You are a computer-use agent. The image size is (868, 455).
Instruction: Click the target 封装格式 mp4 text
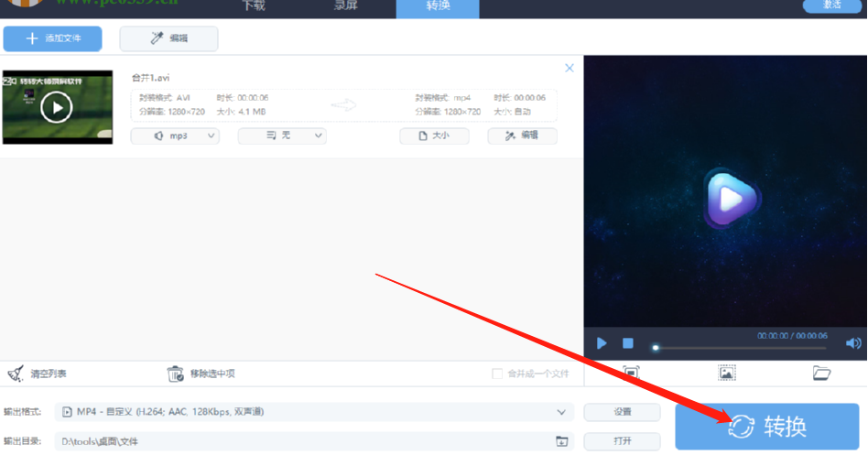443,98
